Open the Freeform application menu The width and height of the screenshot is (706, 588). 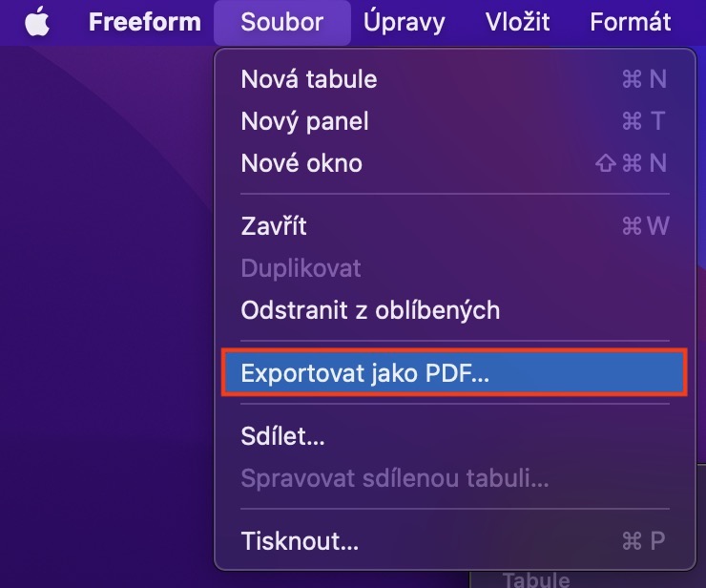click(x=145, y=22)
